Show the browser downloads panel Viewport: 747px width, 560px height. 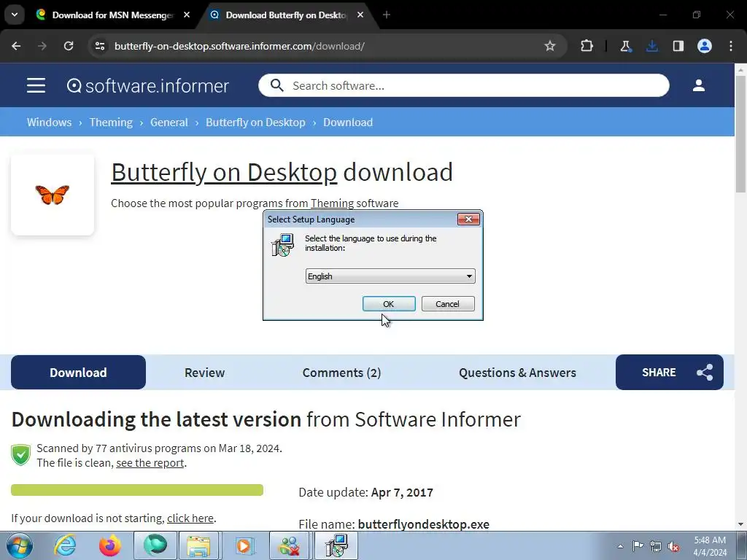[x=651, y=46]
